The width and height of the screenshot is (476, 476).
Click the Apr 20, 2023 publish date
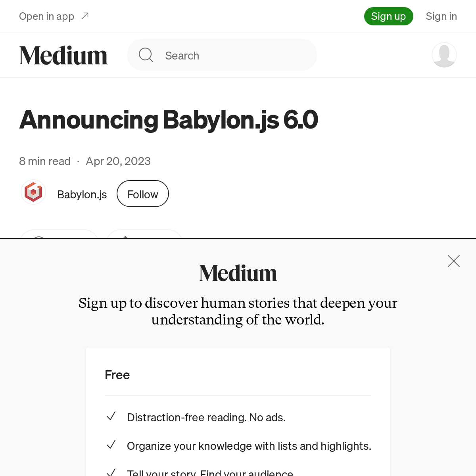pos(118,161)
